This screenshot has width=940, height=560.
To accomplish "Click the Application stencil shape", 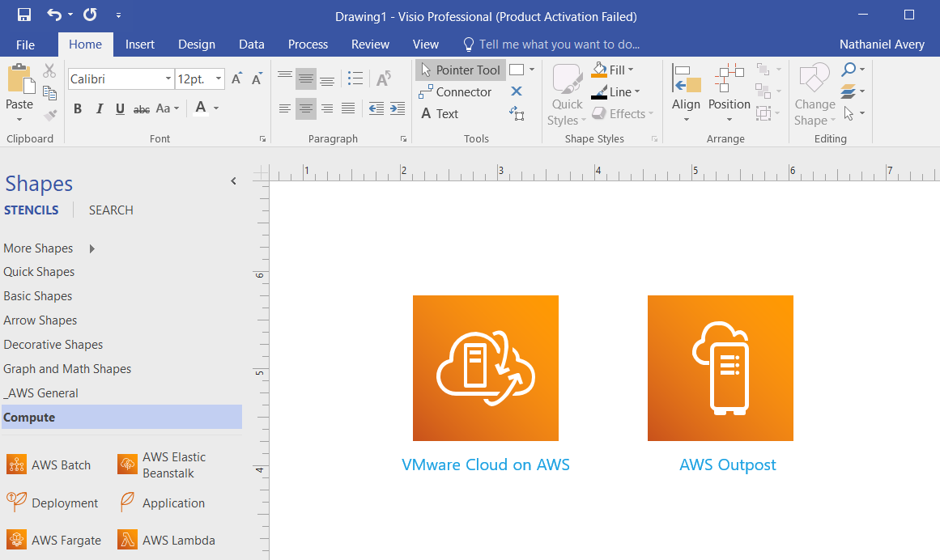I will 161,503.
